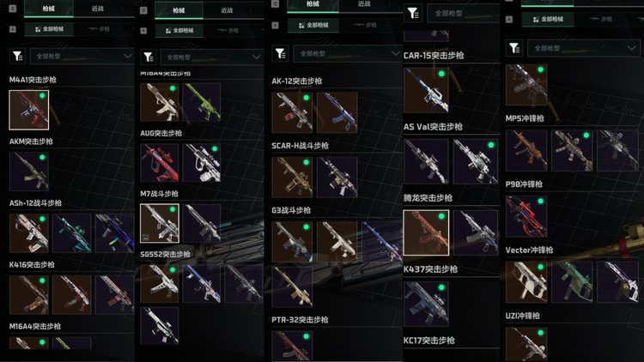Choose the PTR-32突击步枪 skin thumbnail
Screen dimensions: 644x362
click(292, 346)
